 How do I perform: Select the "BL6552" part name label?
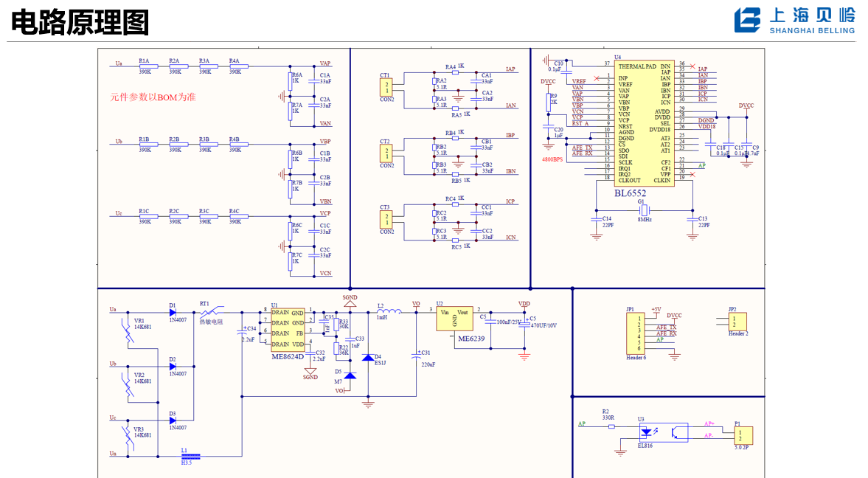630,193
